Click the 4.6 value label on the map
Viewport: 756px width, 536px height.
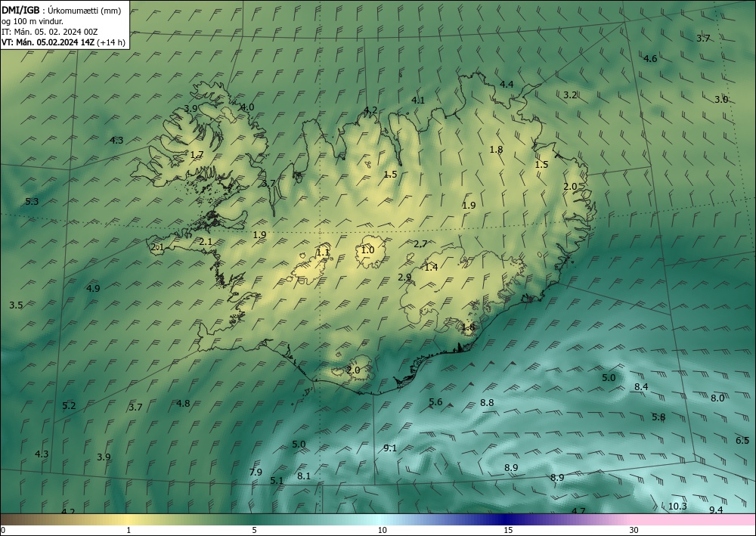650,59
